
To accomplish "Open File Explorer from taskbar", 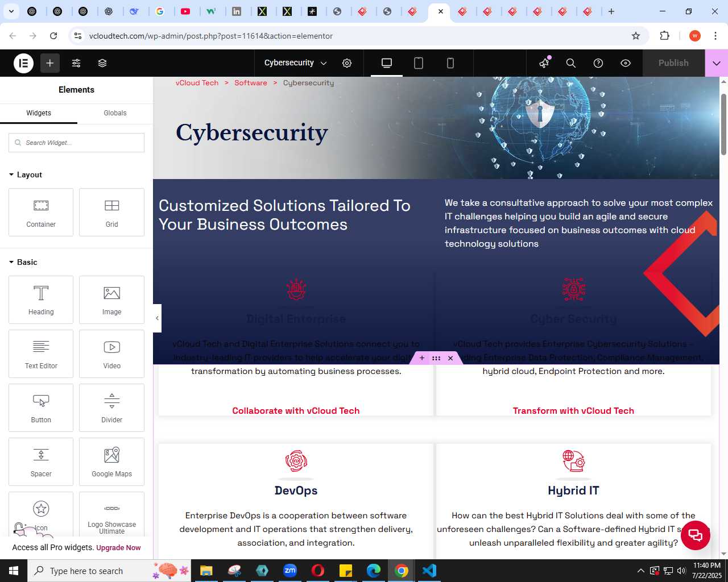I will click(206, 571).
